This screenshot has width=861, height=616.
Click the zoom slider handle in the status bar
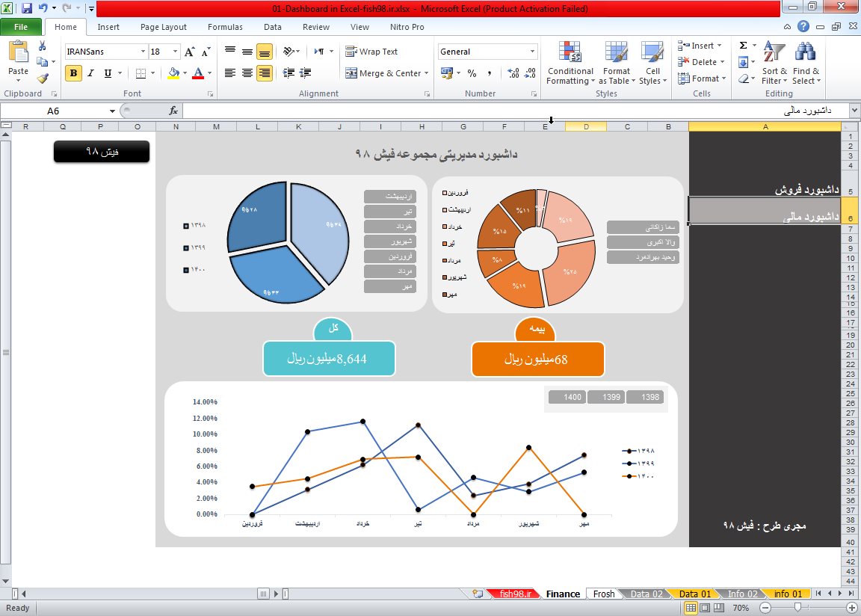(x=797, y=607)
